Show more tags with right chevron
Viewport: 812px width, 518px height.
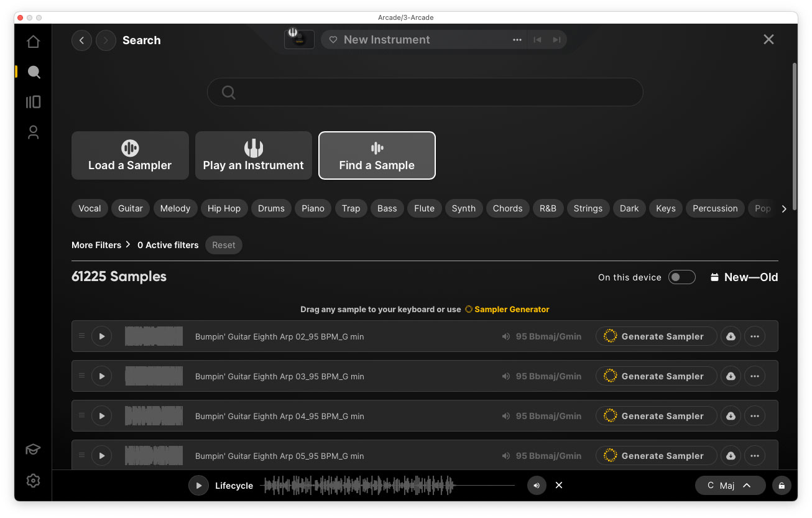[783, 209]
